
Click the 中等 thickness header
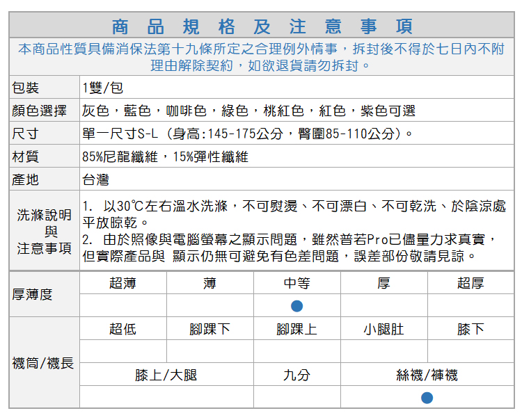coord(297,283)
